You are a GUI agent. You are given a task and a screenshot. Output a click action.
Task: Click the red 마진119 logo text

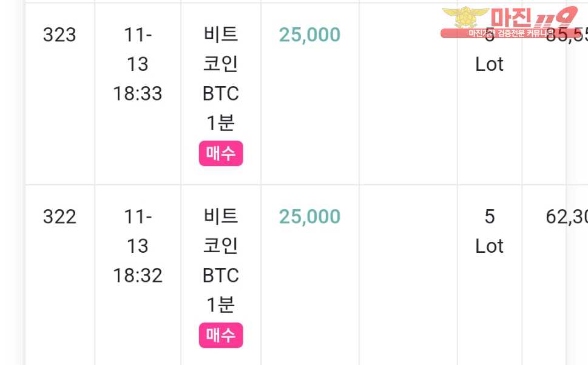pos(533,17)
